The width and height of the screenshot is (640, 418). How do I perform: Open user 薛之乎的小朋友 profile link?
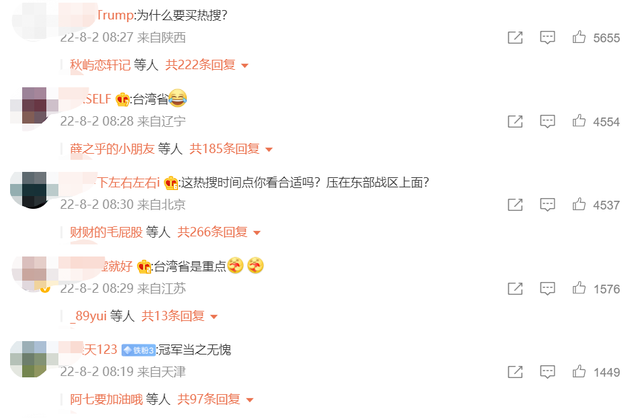point(112,149)
